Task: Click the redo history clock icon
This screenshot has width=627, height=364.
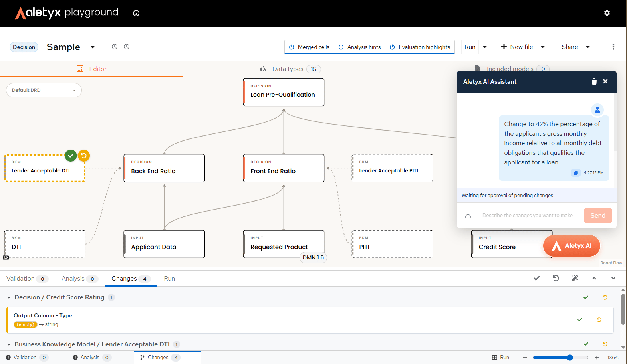Action: (x=127, y=47)
